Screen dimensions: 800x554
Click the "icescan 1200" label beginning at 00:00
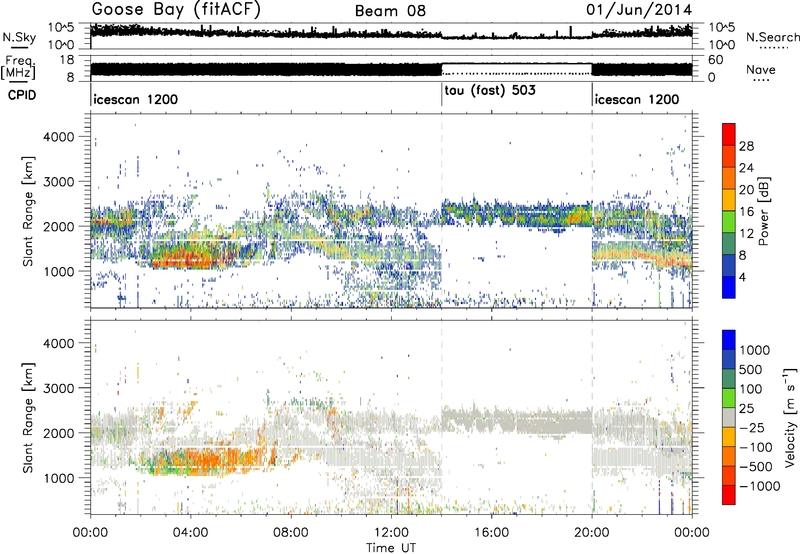click(x=136, y=99)
